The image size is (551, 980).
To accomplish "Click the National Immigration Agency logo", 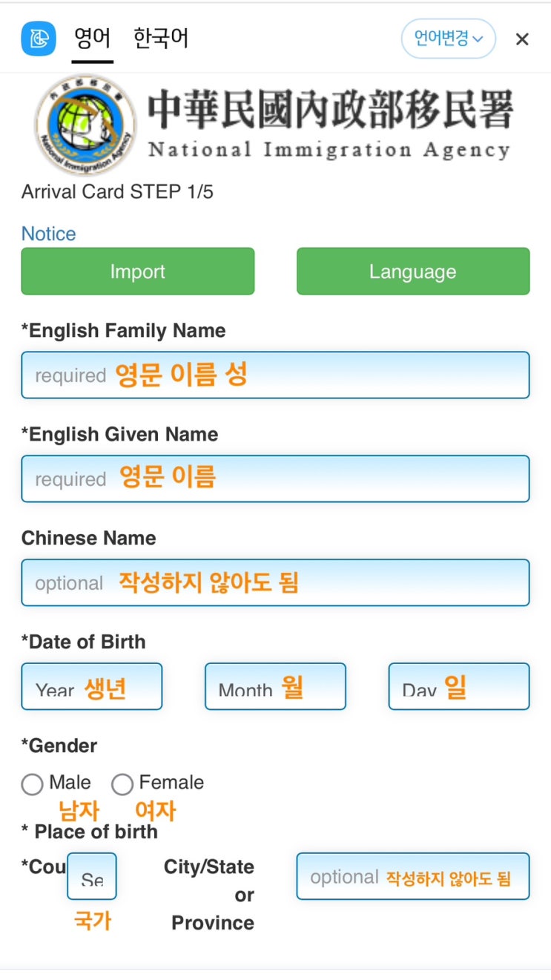I will tap(85, 125).
